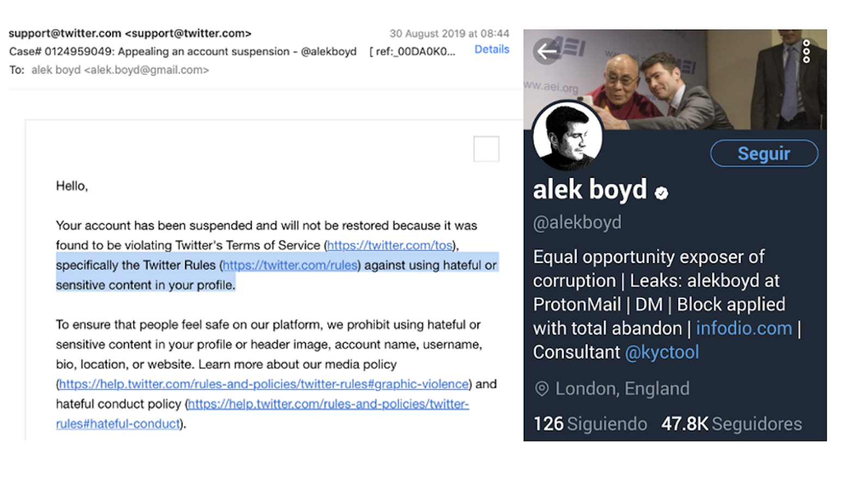Tap the location pin icon beside London
The width and height of the screenshot is (868, 484).
542,389
